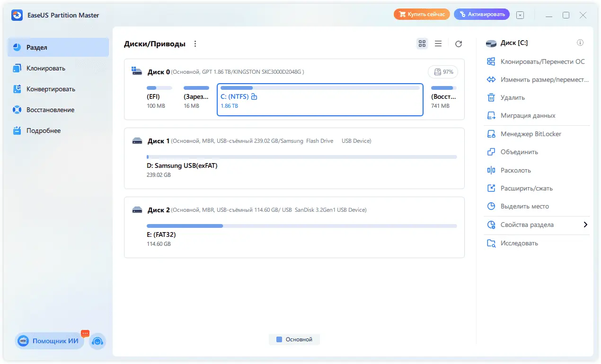Open the title bar dropdown menu arrow
The height and width of the screenshot is (364, 601).
point(520,15)
